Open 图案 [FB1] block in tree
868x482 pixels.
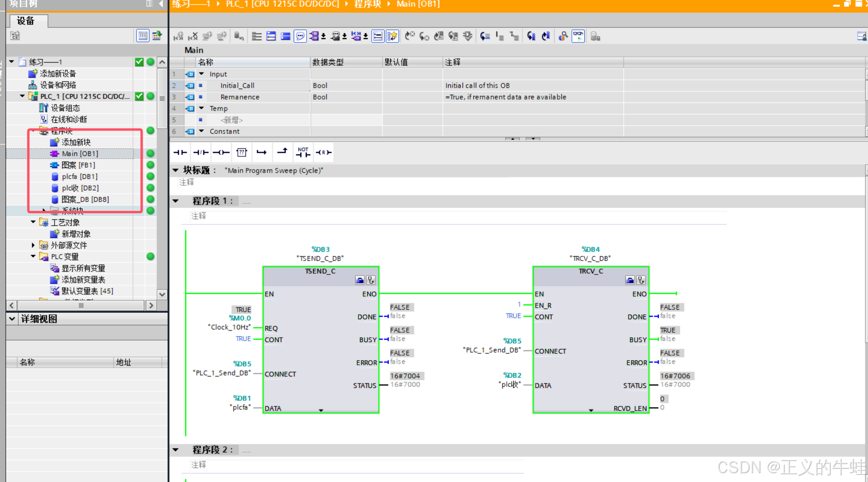(78, 165)
